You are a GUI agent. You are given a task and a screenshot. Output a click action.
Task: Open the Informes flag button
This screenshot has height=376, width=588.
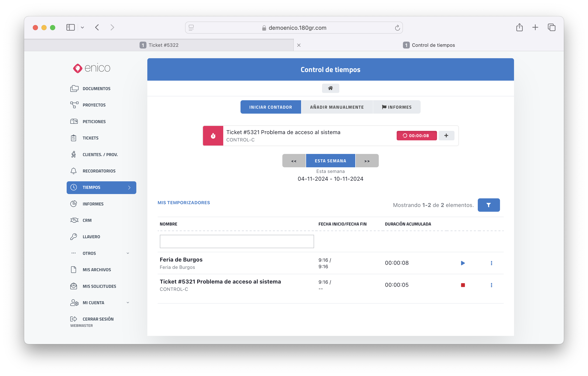coord(397,107)
